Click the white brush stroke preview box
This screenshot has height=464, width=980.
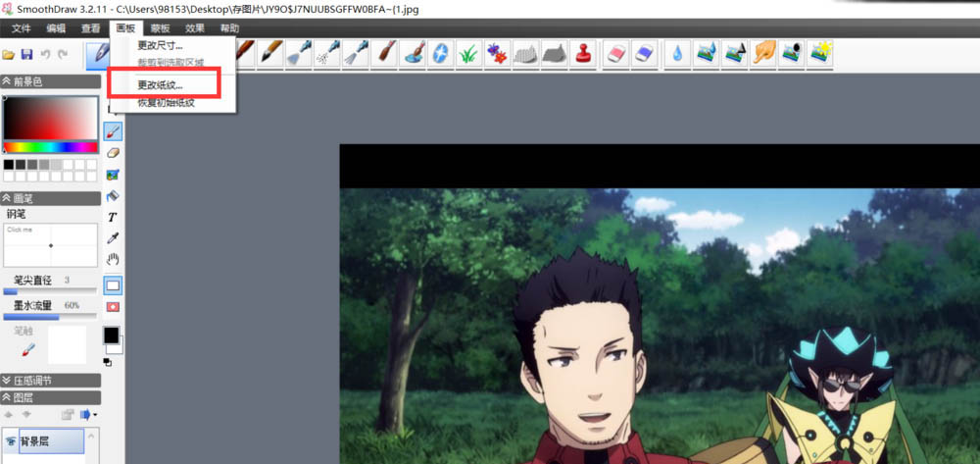(67, 344)
